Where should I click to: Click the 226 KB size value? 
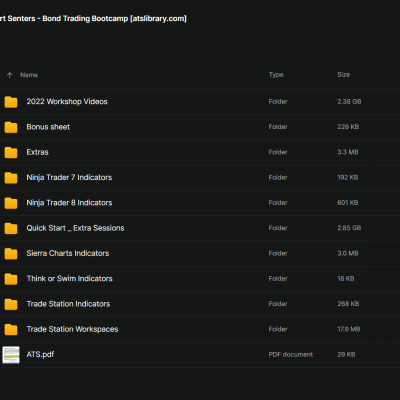click(x=348, y=127)
